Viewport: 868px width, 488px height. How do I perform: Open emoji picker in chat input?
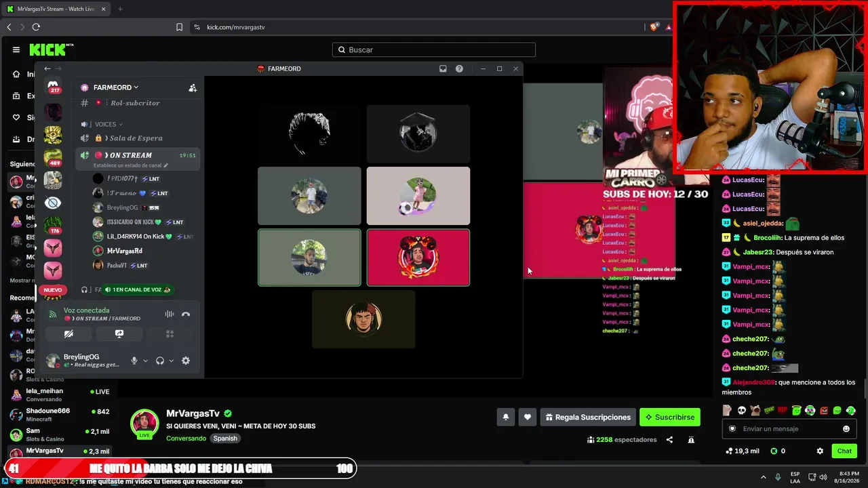tap(846, 429)
